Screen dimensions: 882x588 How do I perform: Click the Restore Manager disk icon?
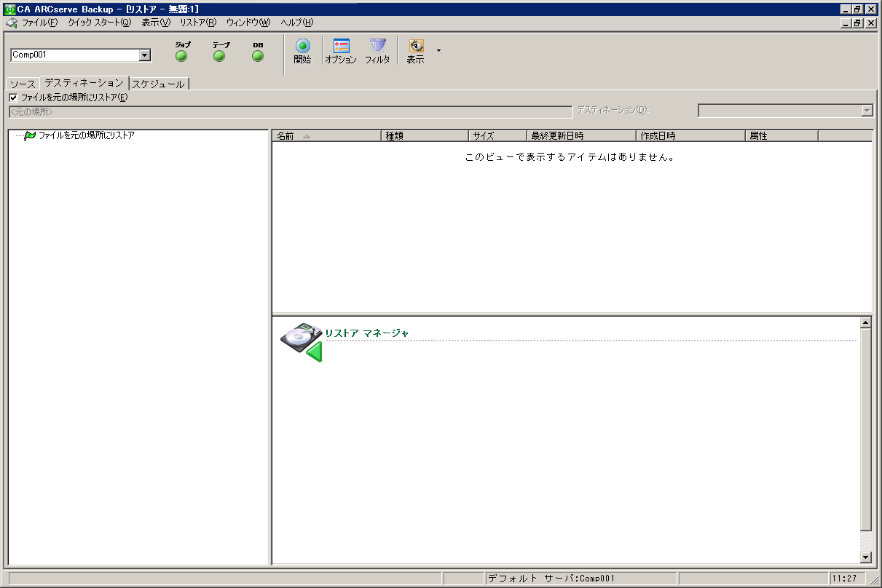coord(302,342)
